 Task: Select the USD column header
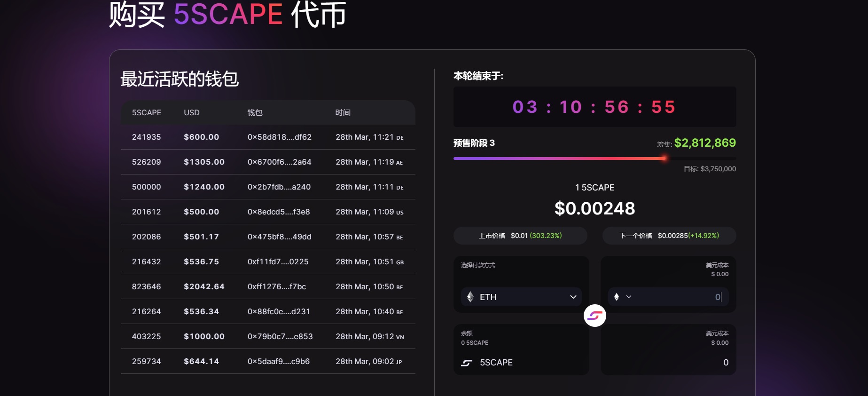coord(192,113)
